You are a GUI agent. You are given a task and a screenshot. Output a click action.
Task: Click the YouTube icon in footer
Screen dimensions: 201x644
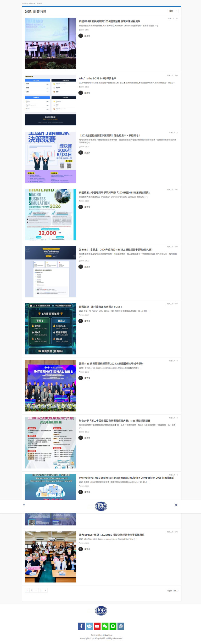tap(97, 626)
